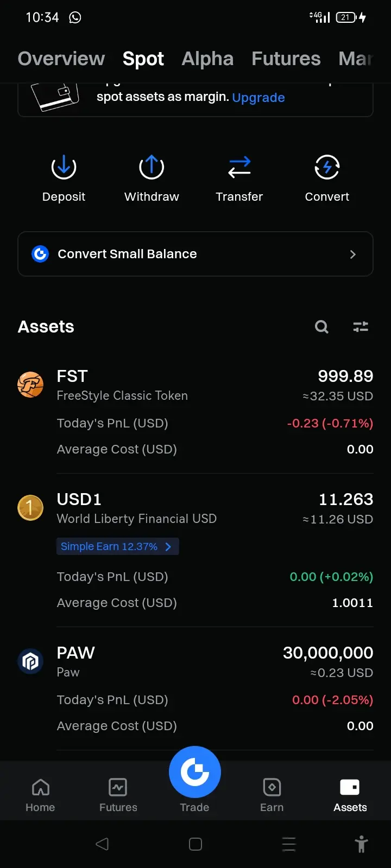Tap the Android back navigation button
This screenshot has height=868, width=391.
tap(102, 844)
